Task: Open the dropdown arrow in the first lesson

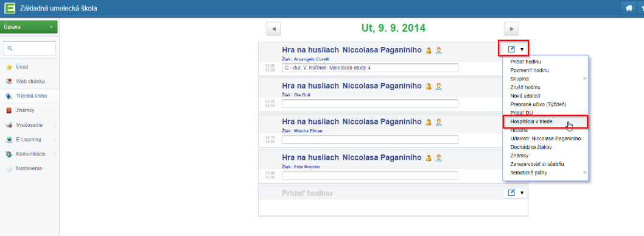Action: pyautogui.click(x=522, y=49)
